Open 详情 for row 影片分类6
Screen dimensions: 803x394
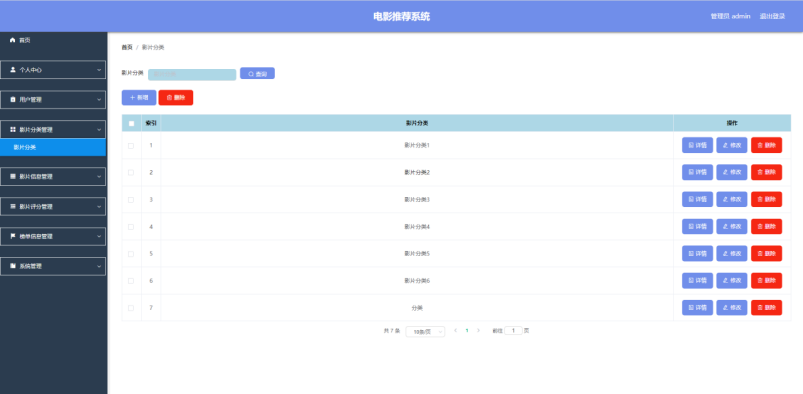coord(697,280)
